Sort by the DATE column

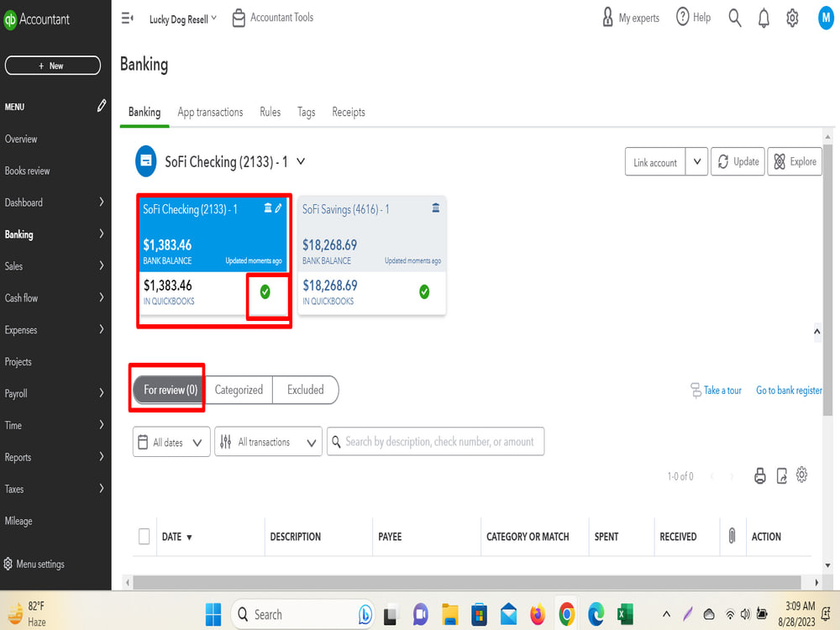176,536
